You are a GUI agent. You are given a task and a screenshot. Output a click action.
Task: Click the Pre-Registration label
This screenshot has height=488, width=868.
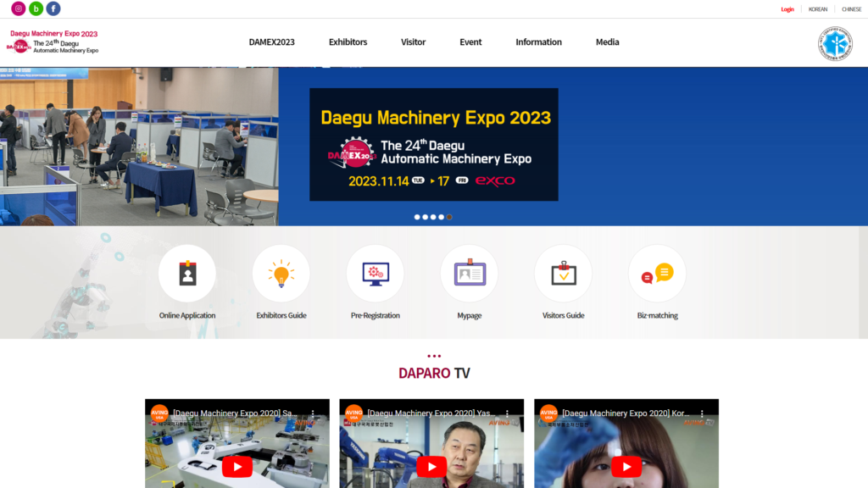click(x=376, y=315)
